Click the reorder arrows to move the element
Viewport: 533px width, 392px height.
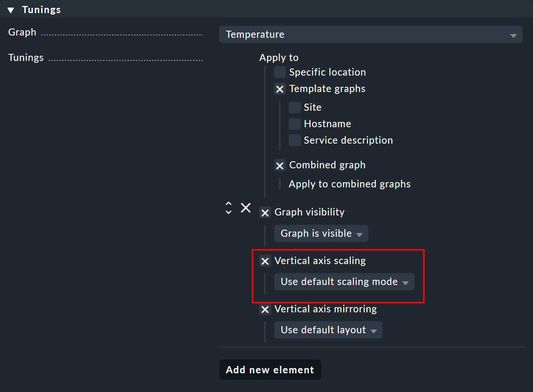click(229, 208)
